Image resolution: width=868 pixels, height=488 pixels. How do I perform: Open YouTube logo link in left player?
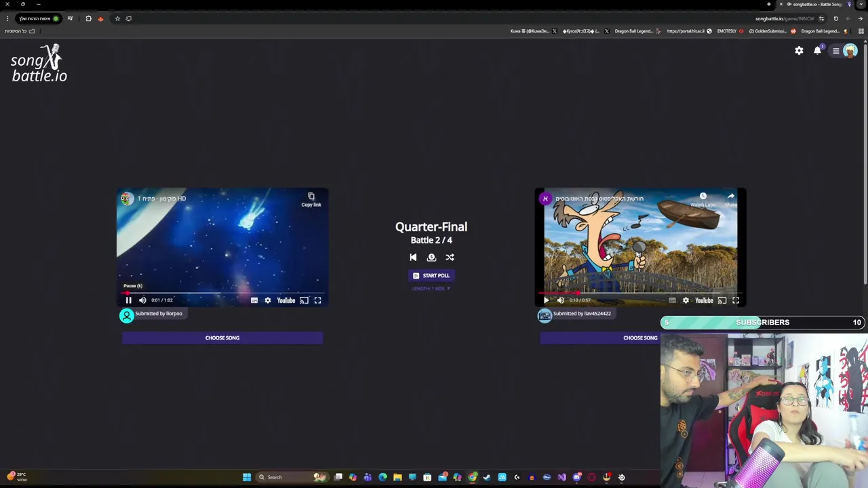[x=286, y=300]
